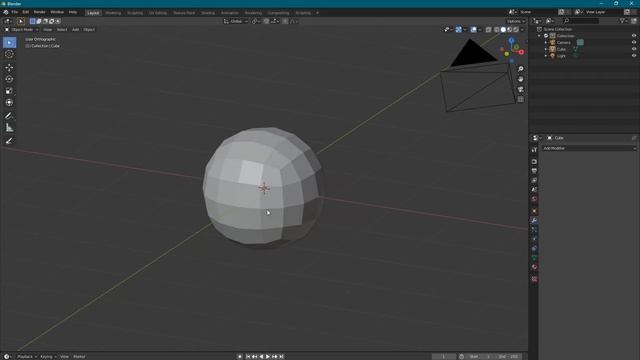Switch to solid viewport shading

pyautogui.click(x=503, y=30)
